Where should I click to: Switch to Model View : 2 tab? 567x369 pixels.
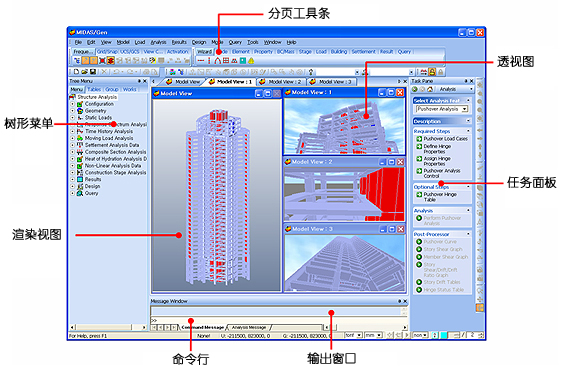pos(281,82)
